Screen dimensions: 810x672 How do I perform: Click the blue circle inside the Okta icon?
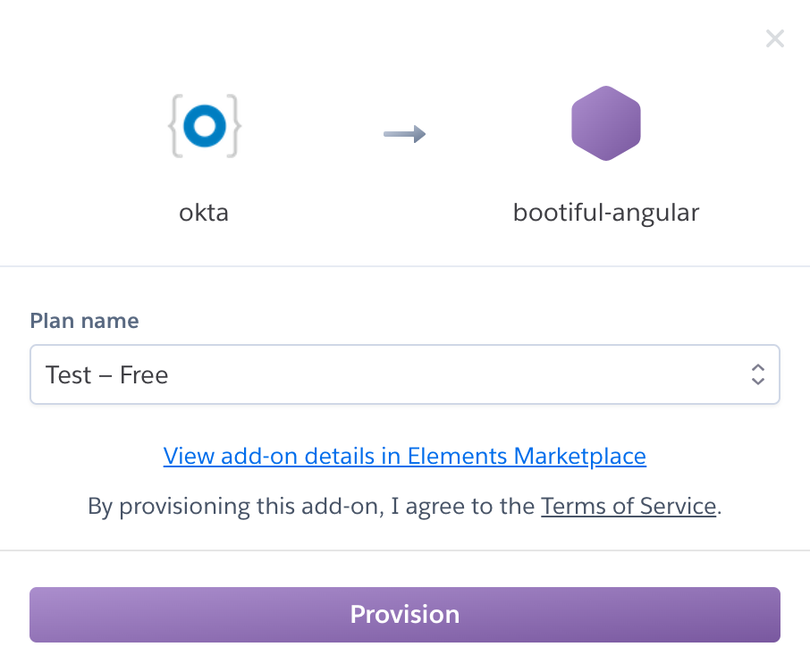pyautogui.click(x=205, y=125)
